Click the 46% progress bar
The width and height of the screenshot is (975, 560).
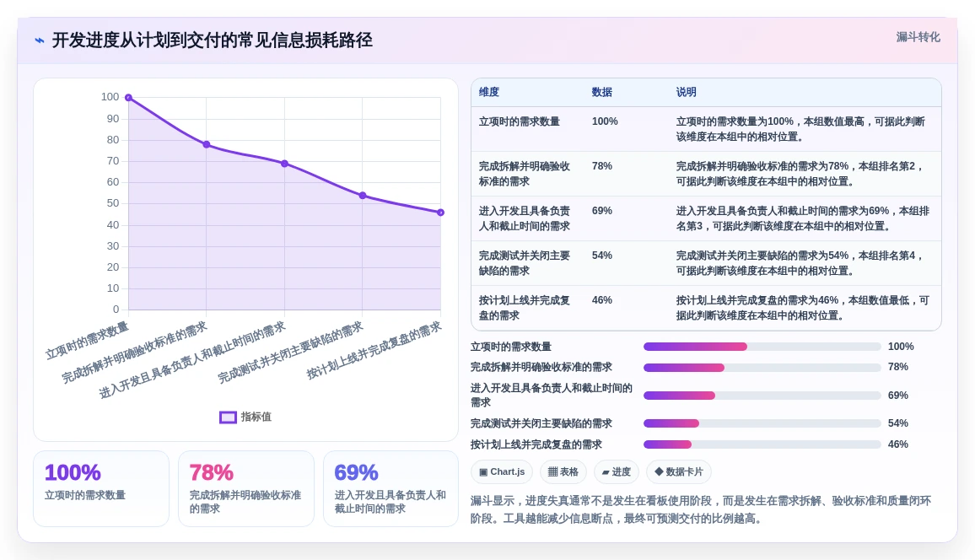tap(762, 444)
